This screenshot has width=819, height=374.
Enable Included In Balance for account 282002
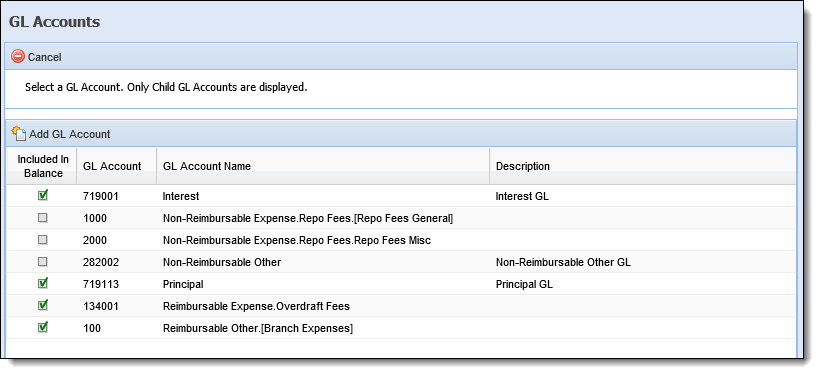point(43,262)
